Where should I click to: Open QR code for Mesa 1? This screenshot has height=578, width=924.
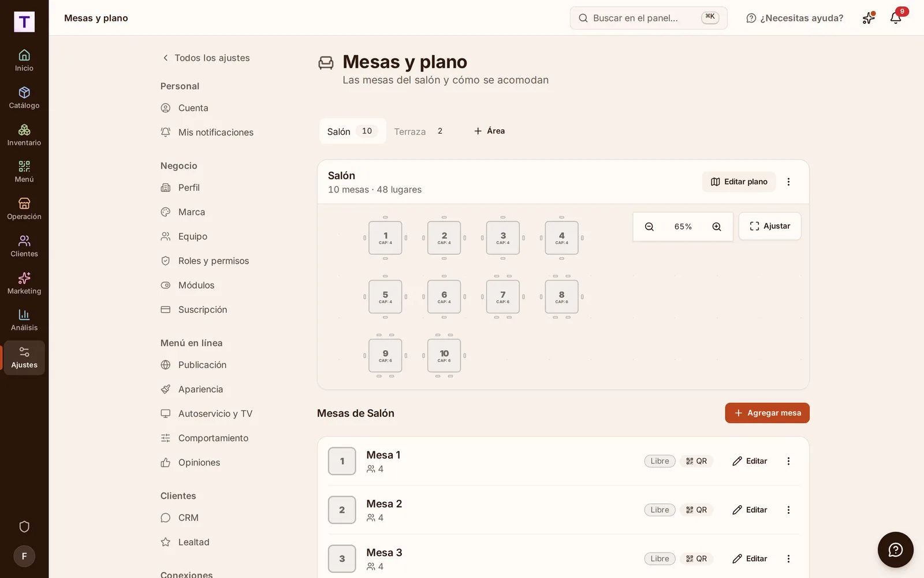pos(696,461)
